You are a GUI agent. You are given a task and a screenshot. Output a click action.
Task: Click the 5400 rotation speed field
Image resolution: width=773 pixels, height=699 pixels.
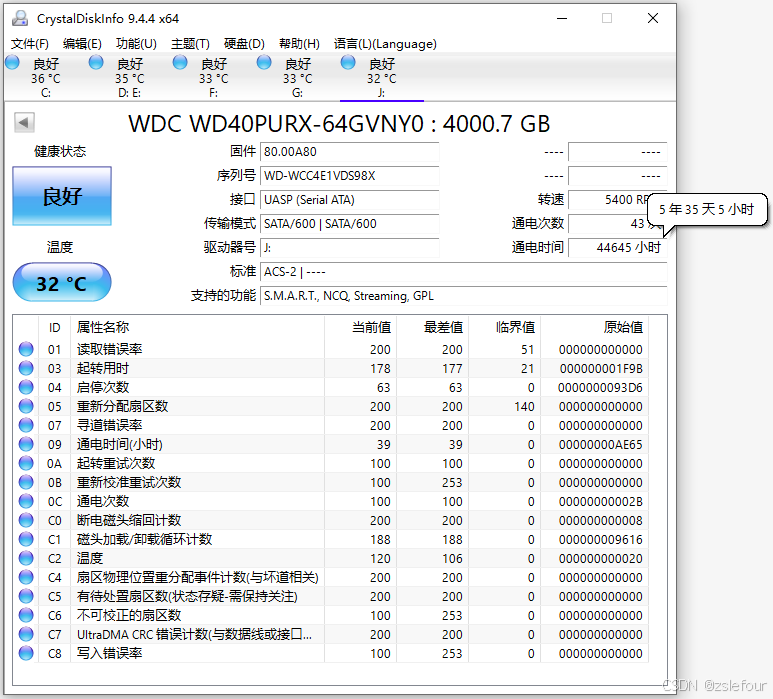tap(618, 200)
